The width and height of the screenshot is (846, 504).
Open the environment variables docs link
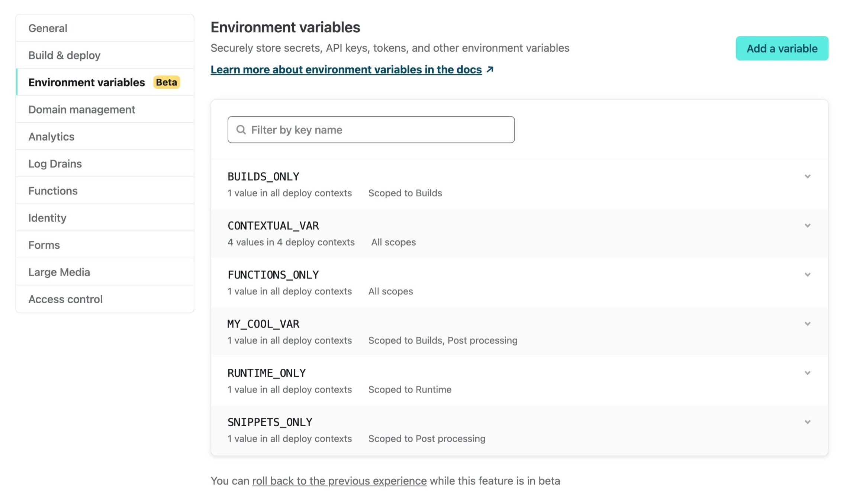point(346,70)
